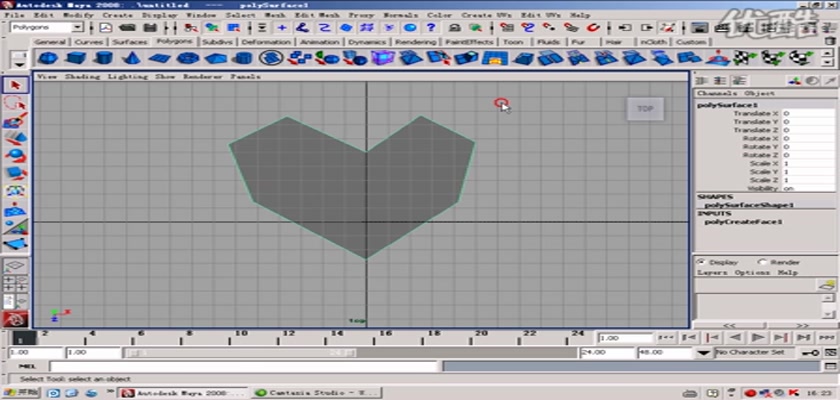Click the trash can shelf icon
Image resolution: width=840 pixels, height=400 pixels.
point(829,41)
